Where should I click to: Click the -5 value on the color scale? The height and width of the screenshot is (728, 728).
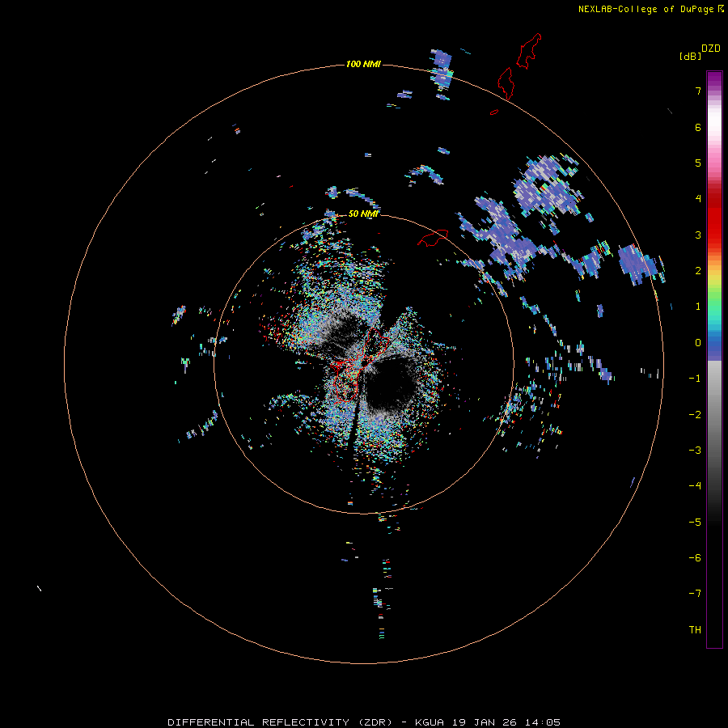click(x=695, y=523)
